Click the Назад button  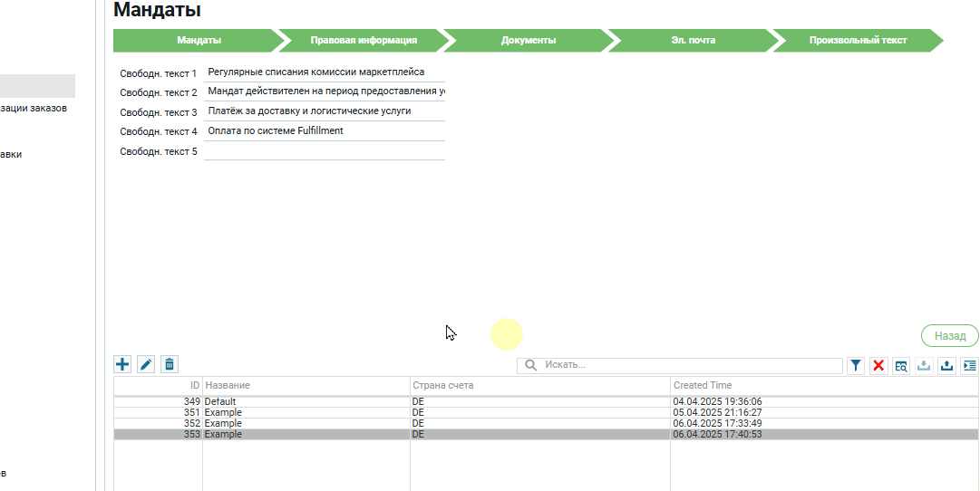point(949,336)
